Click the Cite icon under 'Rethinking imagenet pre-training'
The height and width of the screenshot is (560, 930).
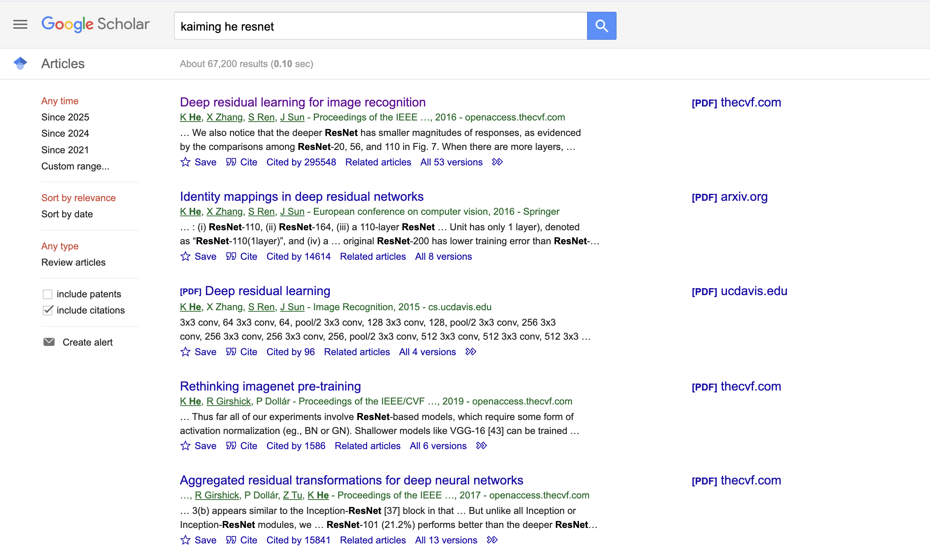coord(232,445)
